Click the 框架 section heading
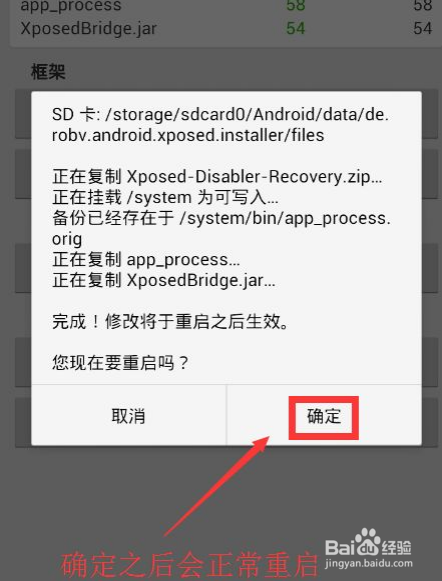 pos(48,72)
